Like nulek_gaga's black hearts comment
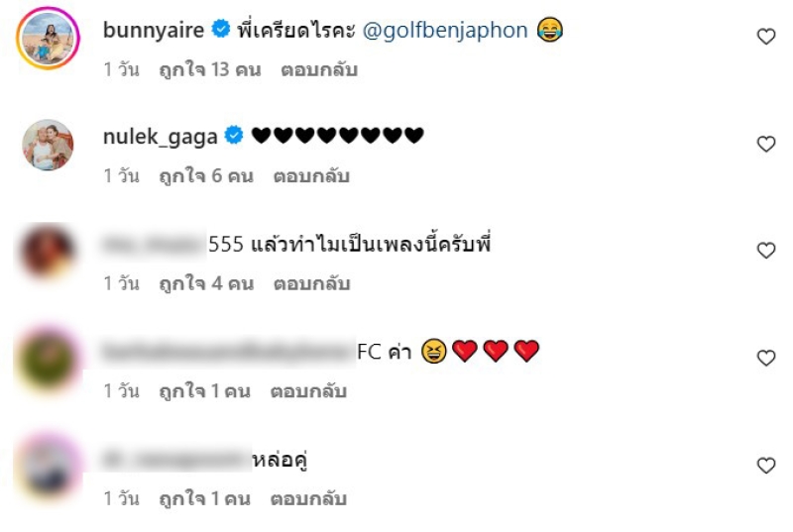Image resolution: width=793 pixels, height=532 pixels. pos(765,144)
